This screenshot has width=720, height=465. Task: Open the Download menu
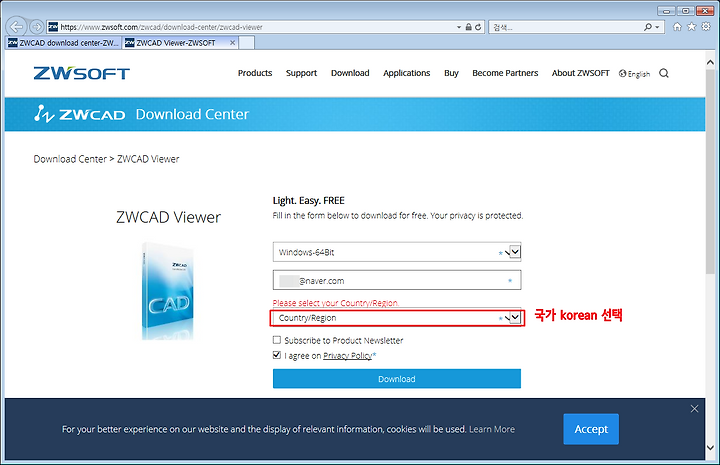coord(350,73)
